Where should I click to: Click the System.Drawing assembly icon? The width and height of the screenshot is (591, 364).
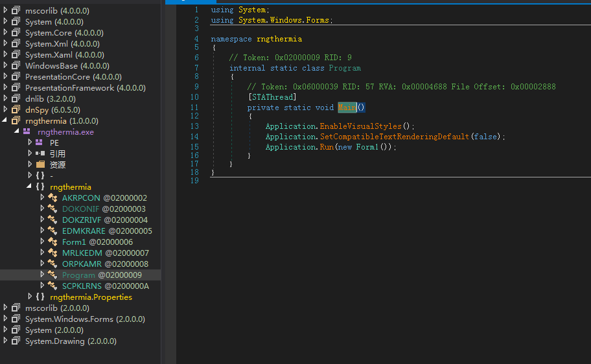(16, 341)
